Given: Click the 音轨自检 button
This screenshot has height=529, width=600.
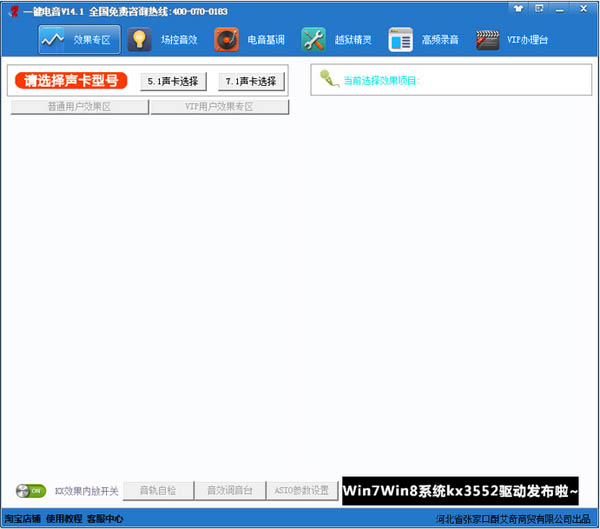Looking at the screenshot, I should tap(158, 490).
